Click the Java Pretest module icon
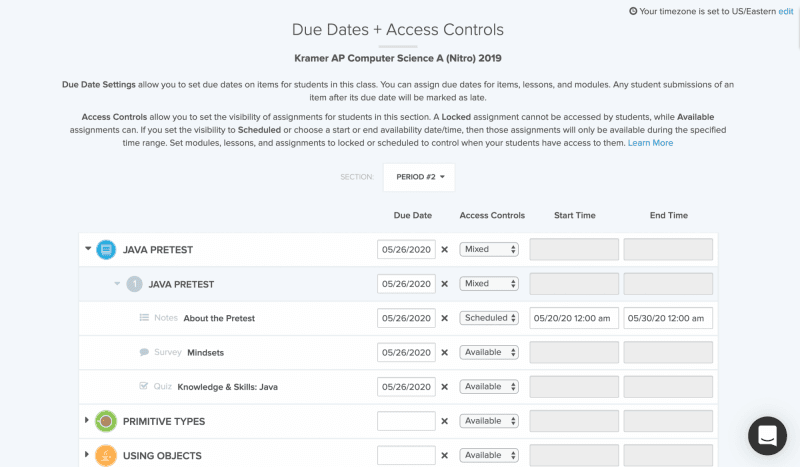The width and height of the screenshot is (800, 467). tap(106, 250)
